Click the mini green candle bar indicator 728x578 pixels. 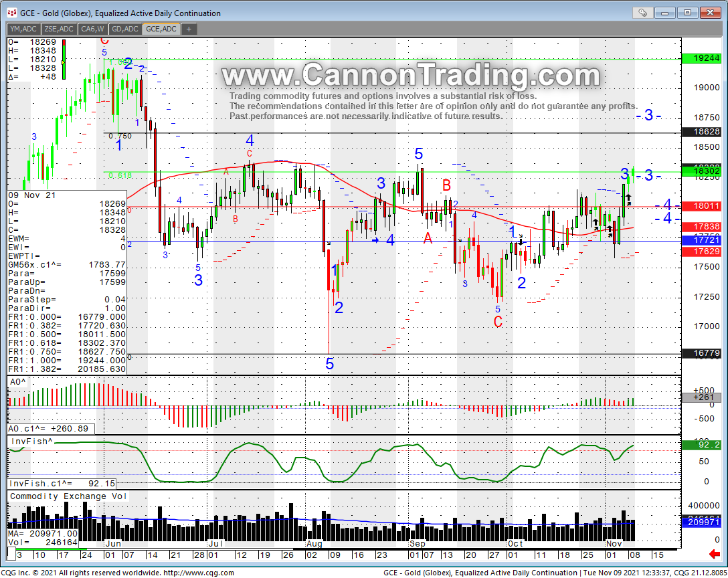64,59
